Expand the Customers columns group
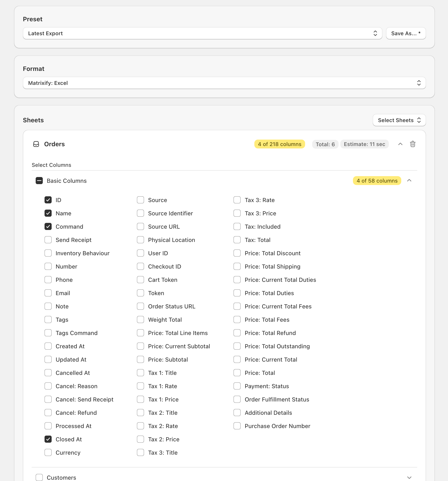This screenshot has width=448, height=481. (409, 477)
